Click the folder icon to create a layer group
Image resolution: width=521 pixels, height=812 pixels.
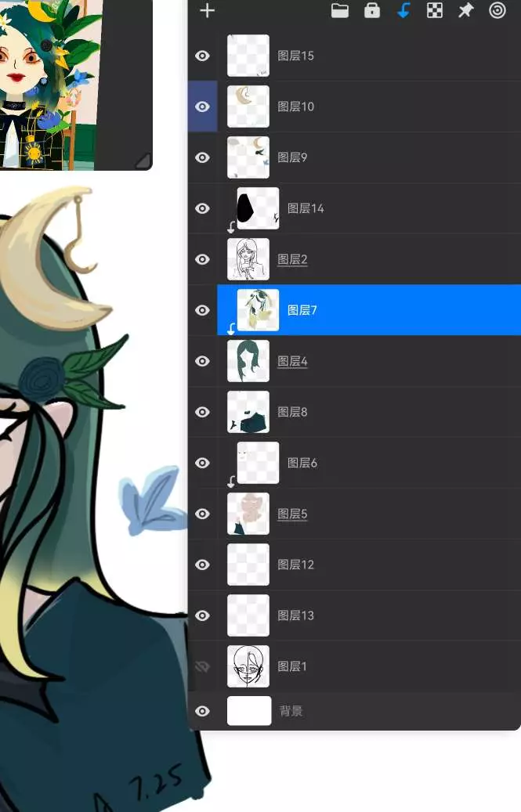pos(339,11)
